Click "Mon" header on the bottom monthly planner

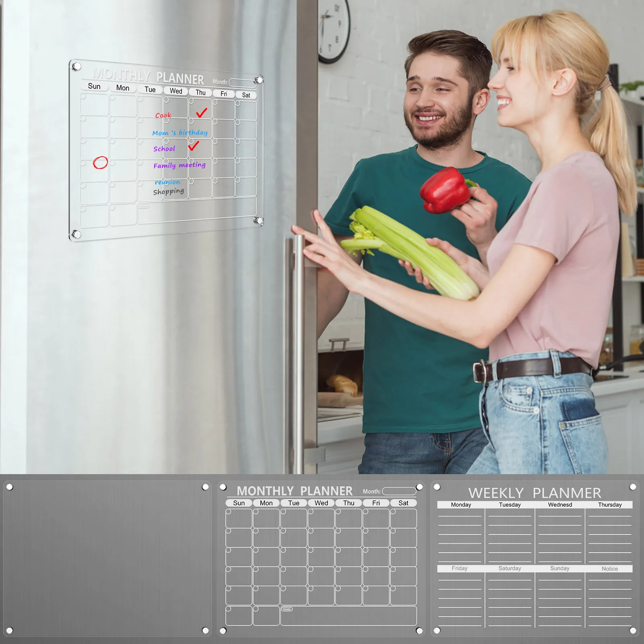tap(266, 503)
